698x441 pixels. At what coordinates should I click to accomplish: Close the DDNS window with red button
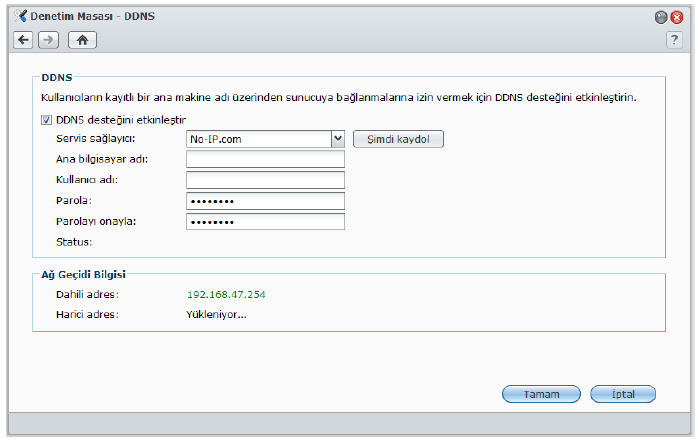coord(677,18)
